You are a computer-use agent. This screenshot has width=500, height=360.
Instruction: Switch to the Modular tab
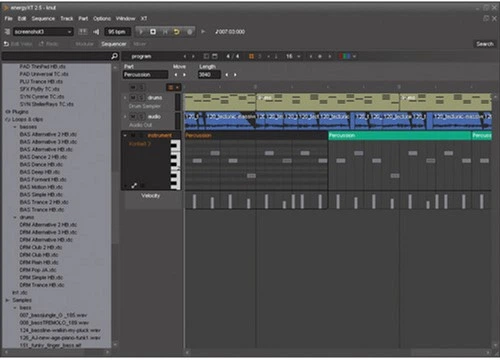[84, 44]
